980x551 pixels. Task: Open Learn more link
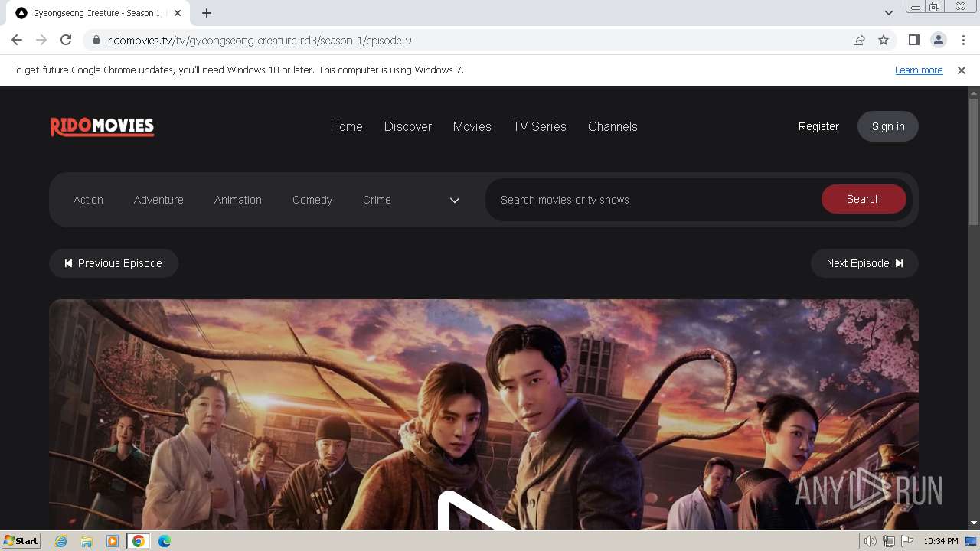point(919,70)
